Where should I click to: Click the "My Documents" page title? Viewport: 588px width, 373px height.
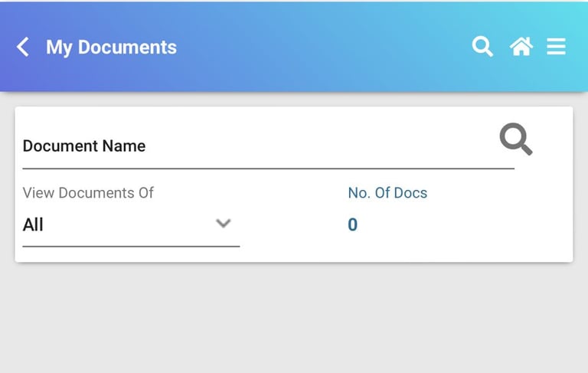click(x=111, y=47)
